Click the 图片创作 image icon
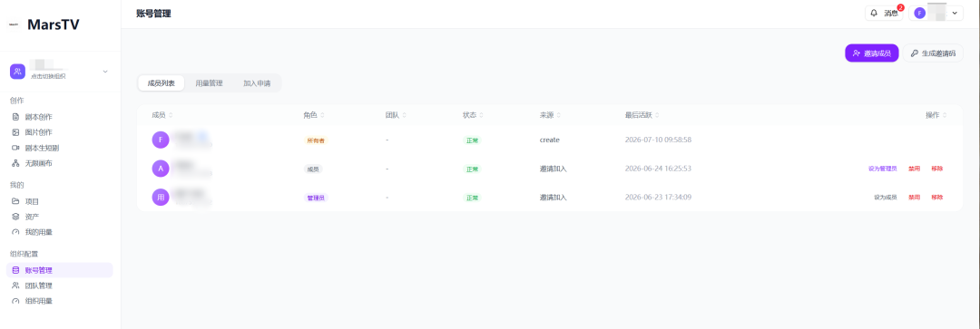 15,132
